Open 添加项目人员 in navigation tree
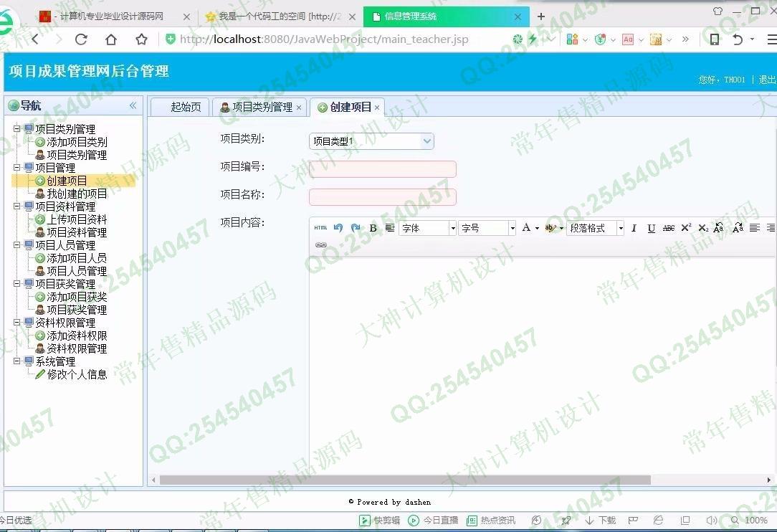This screenshot has width=777, height=532. coord(77,258)
